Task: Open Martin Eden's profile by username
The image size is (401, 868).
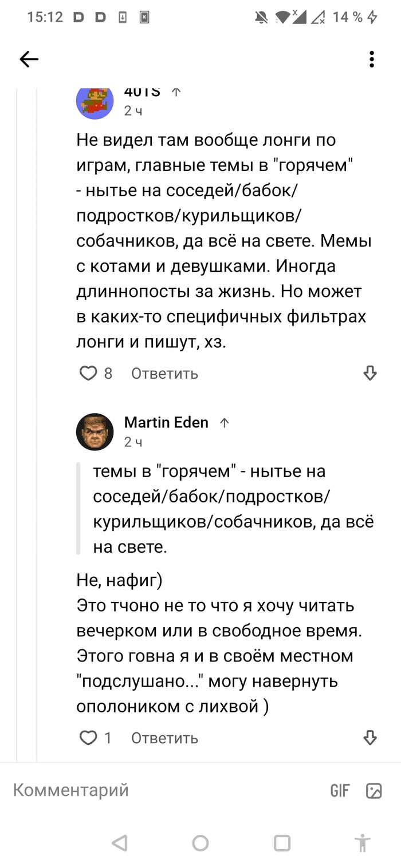Action: coord(166,423)
